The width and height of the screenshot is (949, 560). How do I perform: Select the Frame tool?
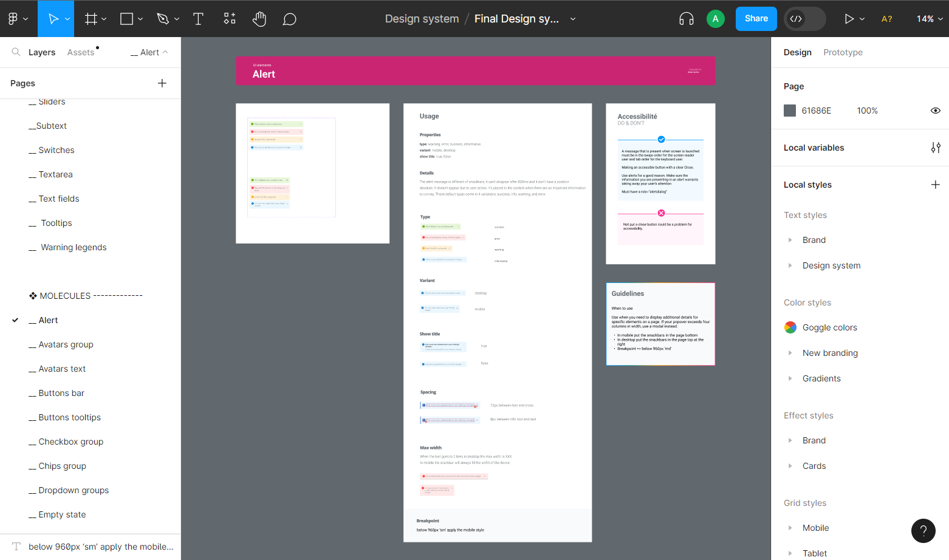[91, 19]
